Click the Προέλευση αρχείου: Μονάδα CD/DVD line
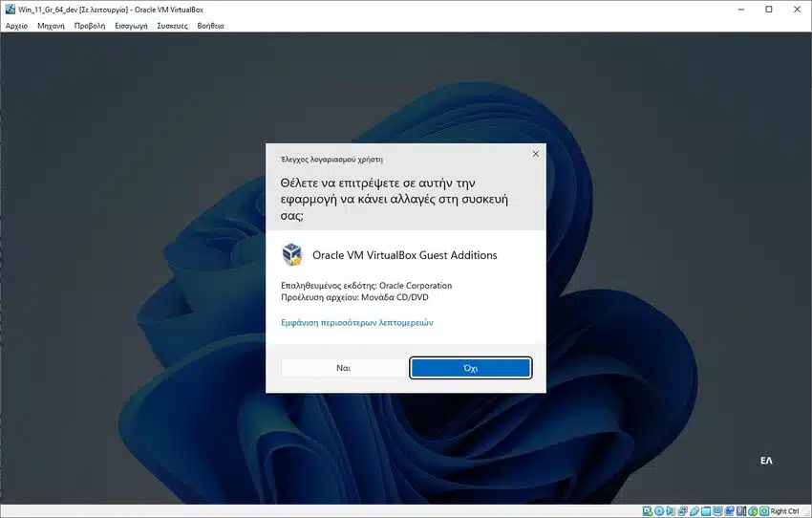Image resolution: width=812 pixels, height=518 pixels. click(354, 297)
